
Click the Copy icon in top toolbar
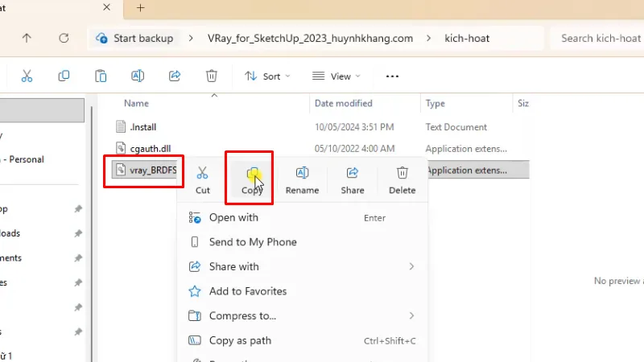click(x=64, y=76)
